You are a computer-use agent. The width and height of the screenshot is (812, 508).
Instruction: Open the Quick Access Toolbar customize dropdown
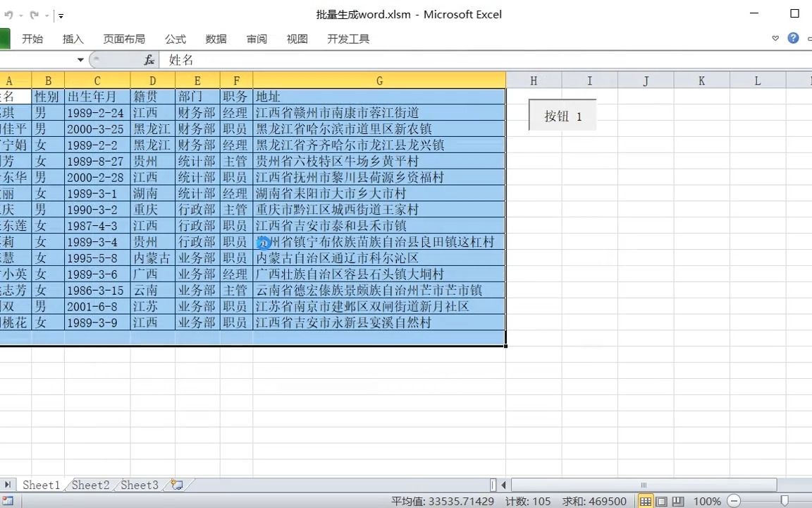point(60,15)
